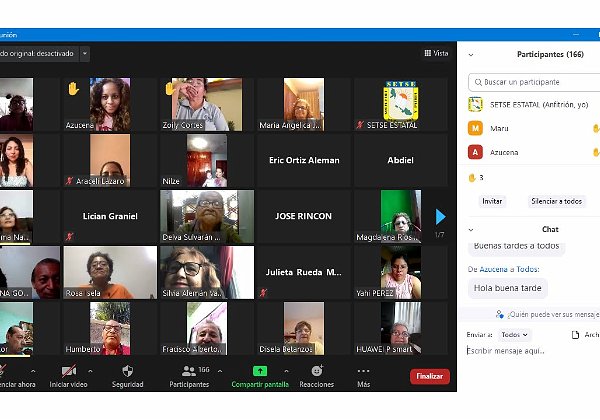The height and width of the screenshot is (420, 600).
Task: Open the Enviar a Todos dropdown
Action: (514, 335)
